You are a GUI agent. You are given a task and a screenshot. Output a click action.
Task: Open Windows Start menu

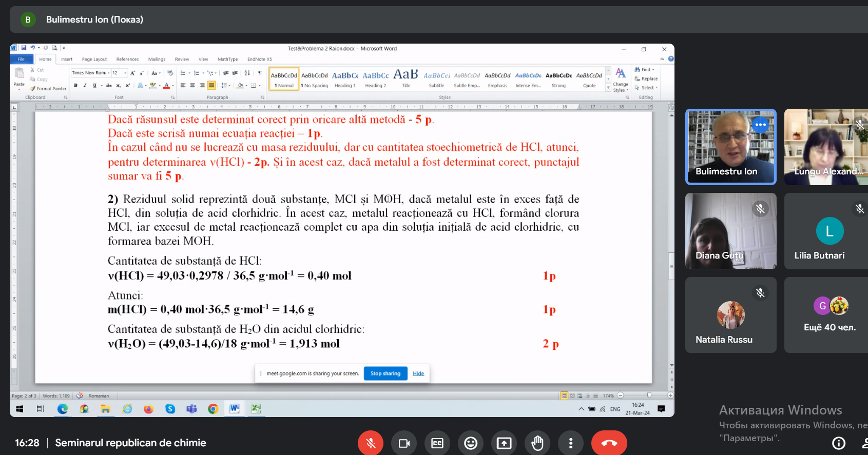point(20,409)
